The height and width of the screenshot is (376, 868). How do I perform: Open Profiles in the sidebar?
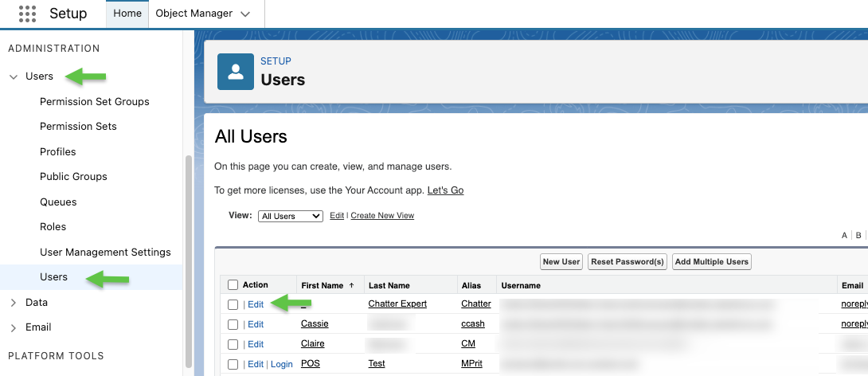pos(57,151)
